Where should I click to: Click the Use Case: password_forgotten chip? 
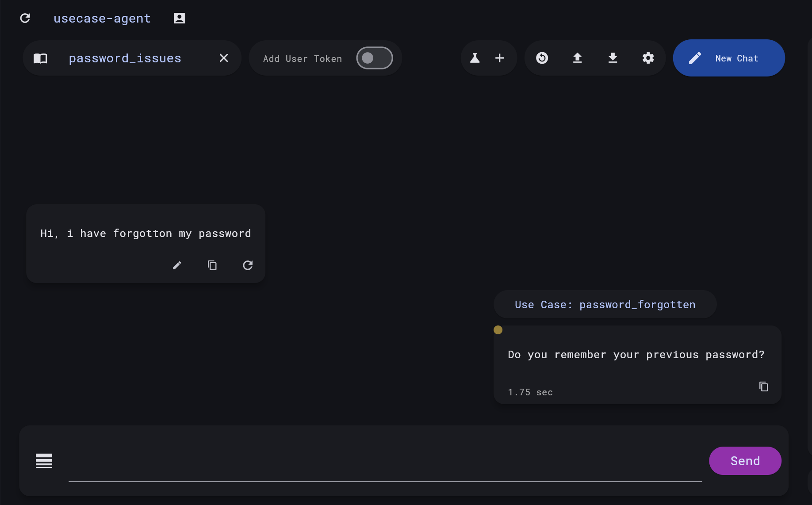(605, 305)
